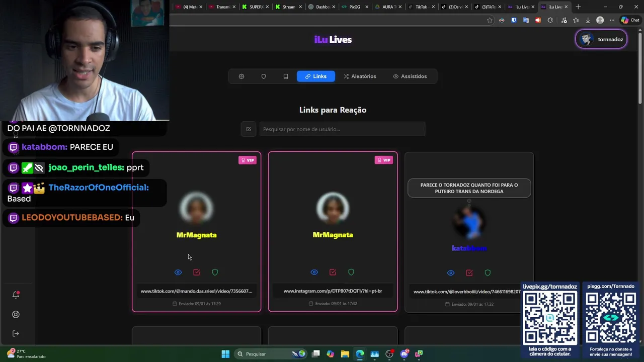Click the green shield on MrMagnata TikTok card
This screenshot has height=362, width=644.
[x=215, y=272]
